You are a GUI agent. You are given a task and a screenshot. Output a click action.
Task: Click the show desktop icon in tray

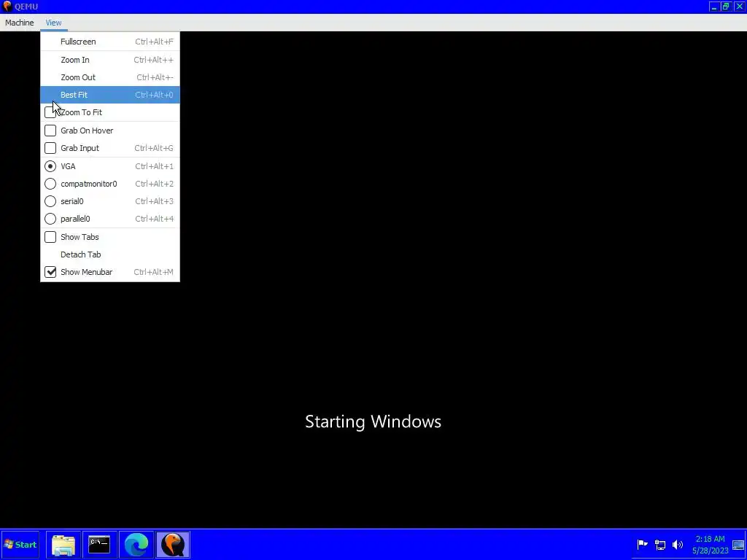(738, 545)
